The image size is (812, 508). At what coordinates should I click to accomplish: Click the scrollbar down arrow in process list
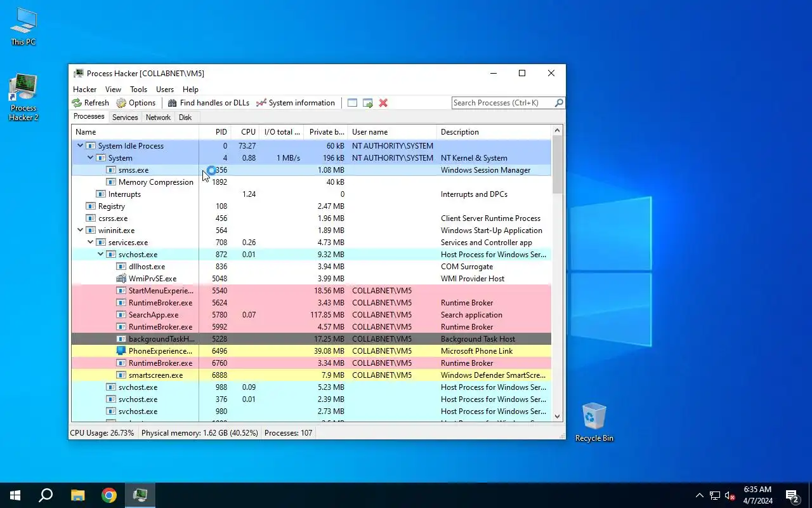[x=558, y=417]
